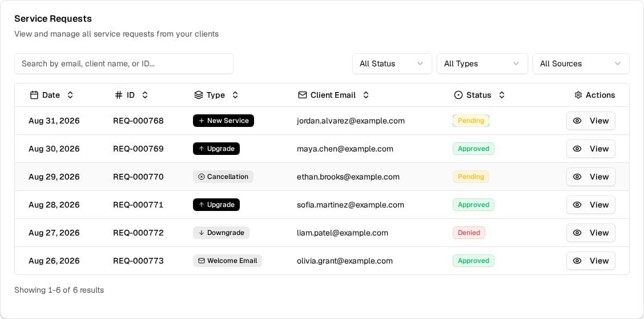Screen dimensions: 644x319
Task: Click the Status column header label
Action: [479, 95]
